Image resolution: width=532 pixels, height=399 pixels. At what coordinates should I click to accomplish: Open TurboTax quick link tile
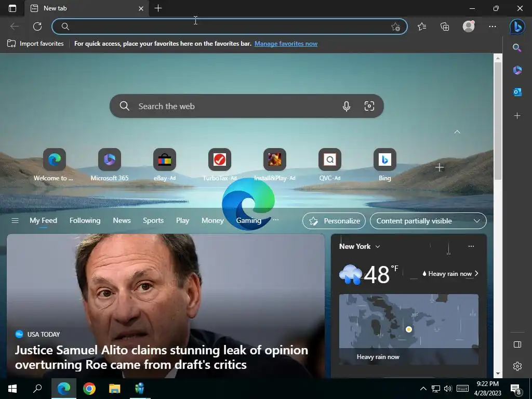(x=220, y=165)
